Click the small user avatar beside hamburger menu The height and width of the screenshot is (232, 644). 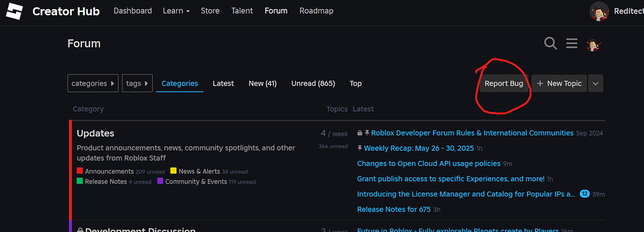click(x=593, y=44)
